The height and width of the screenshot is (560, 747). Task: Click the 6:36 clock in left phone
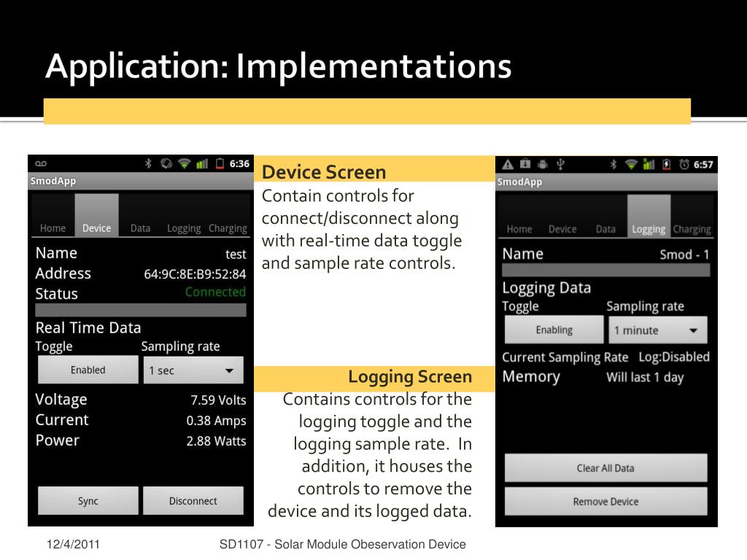point(239,164)
